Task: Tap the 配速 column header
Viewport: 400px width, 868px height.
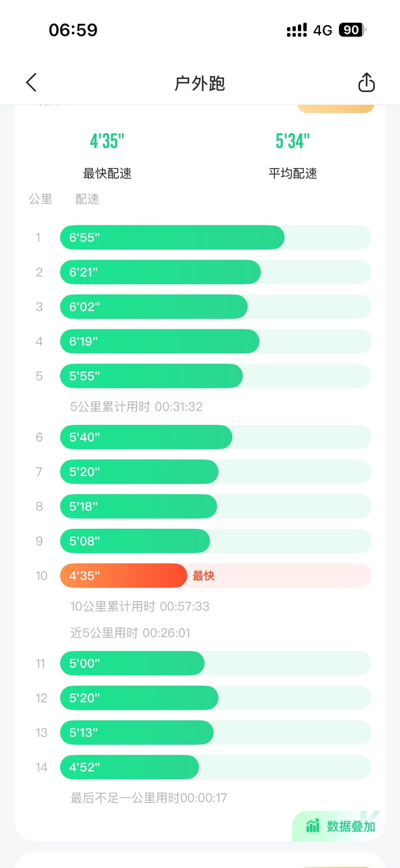Action: click(87, 199)
